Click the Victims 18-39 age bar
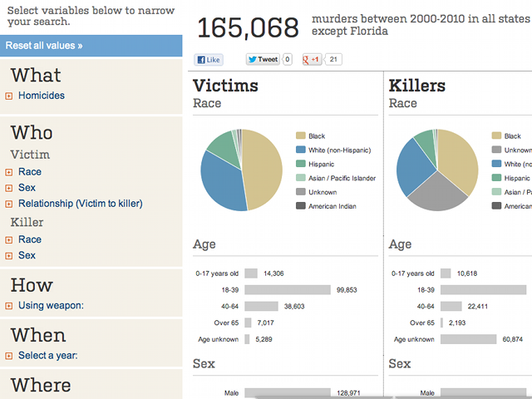Screen dimensions: 532x399 (x=288, y=290)
